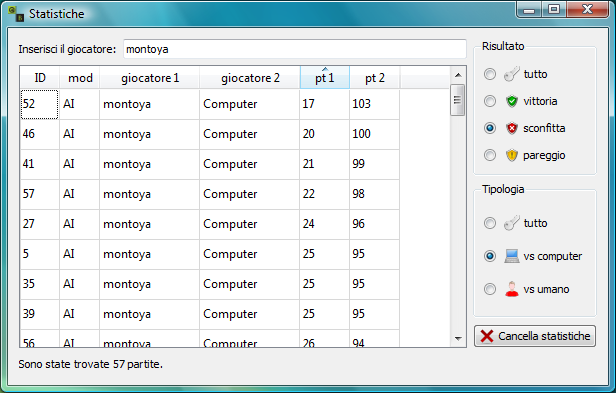616x393 pixels.
Task: Click the vertical scrollbar thumb
Action: [x=458, y=100]
